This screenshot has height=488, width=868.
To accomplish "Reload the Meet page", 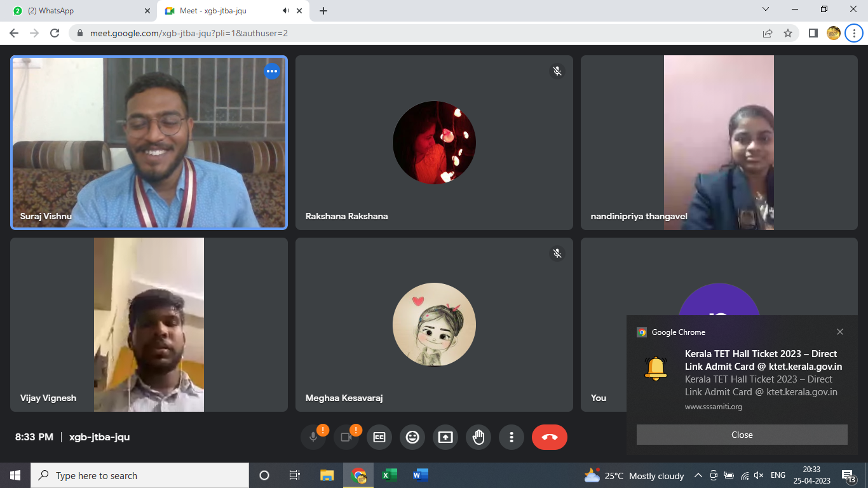I will coord(55,33).
